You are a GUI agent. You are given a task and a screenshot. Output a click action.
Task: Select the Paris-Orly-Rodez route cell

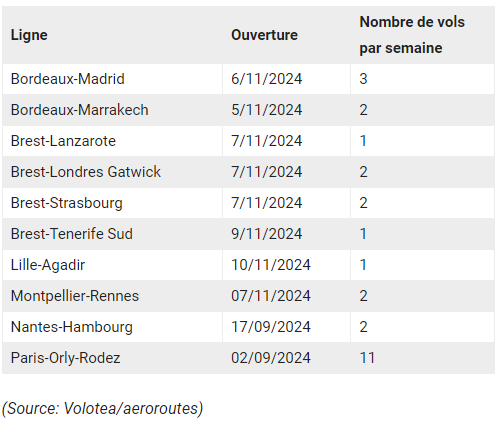pyautogui.click(x=112, y=358)
